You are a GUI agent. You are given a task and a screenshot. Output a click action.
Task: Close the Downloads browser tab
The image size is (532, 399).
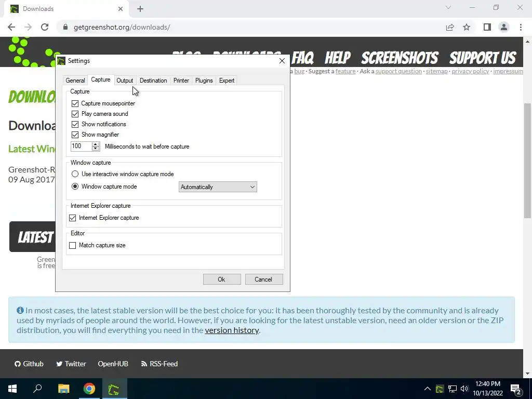pos(121,9)
